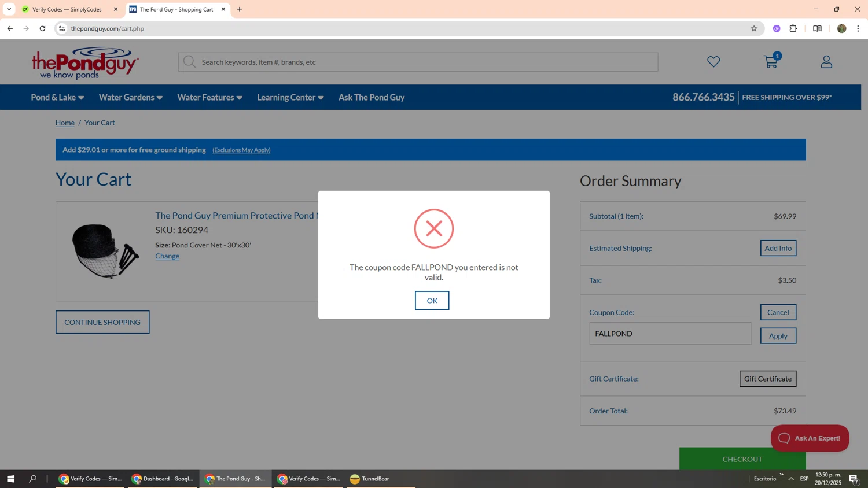Screen dimensions: 868x488
Task: Click the address bar URL
Action: [108, 28]
